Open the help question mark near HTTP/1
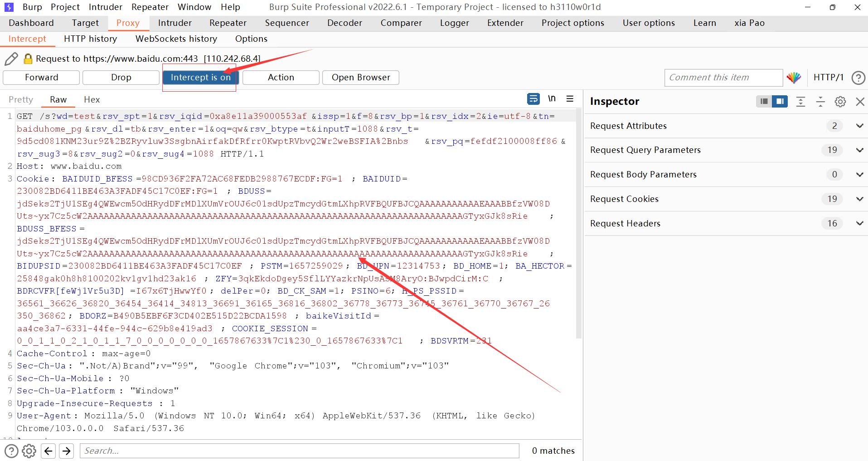This screenshot has height=461, width=868. click(x=858, y=78)
